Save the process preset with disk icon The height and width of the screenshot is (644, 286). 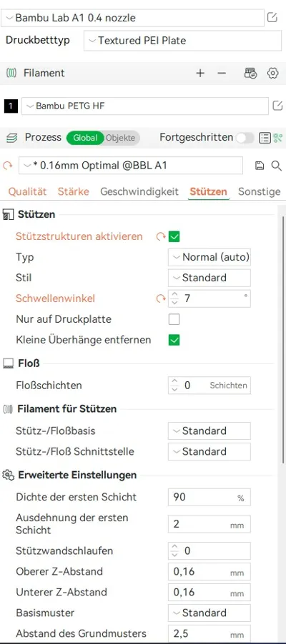click(x=260, y=166)
